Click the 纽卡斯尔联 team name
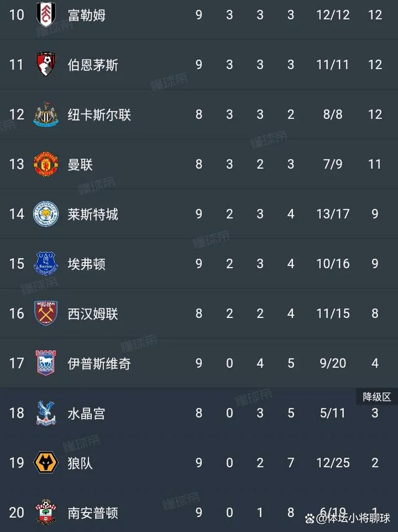 click(x=99, y=114)
